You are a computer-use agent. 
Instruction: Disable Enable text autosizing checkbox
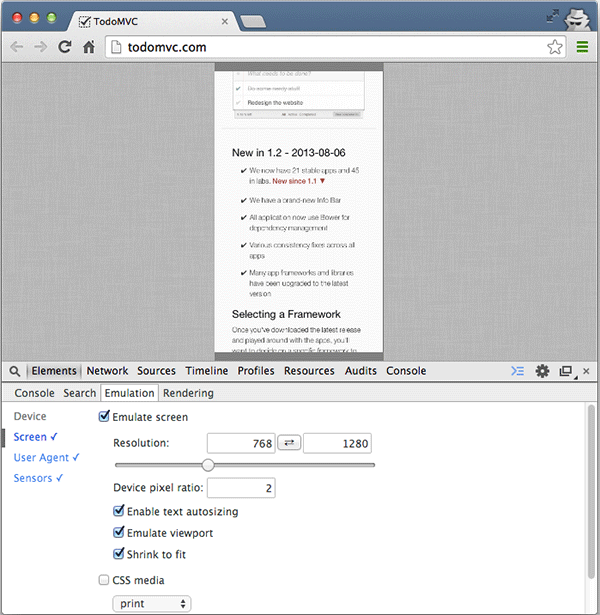click(x=118, y=511)
